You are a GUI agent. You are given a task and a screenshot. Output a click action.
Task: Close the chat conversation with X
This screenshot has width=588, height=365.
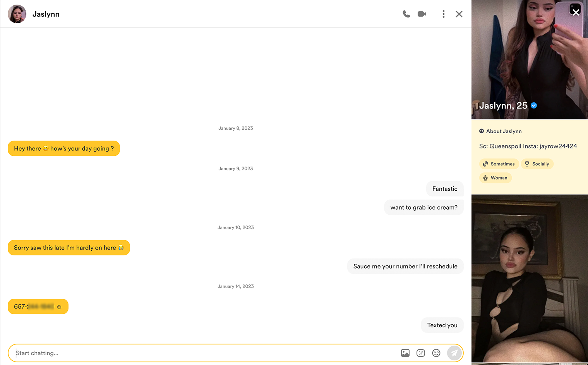(x=459, y=14)
